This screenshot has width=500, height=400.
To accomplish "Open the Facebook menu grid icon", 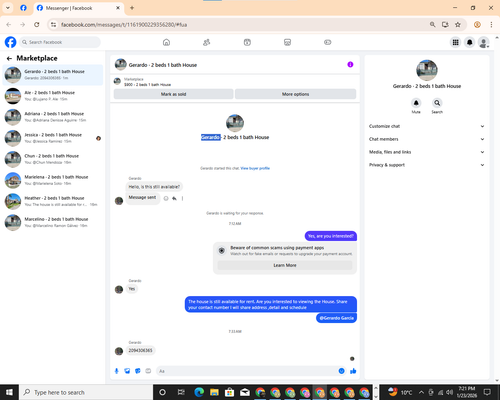I will [x=455, y=42].
